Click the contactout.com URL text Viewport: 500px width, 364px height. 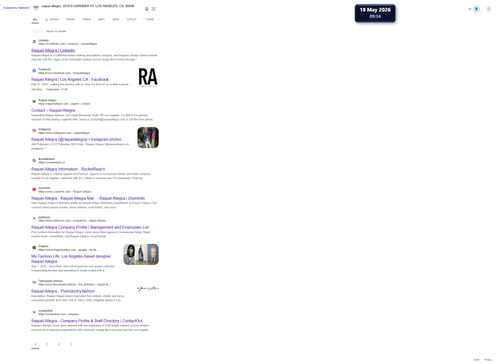point(59,314)
